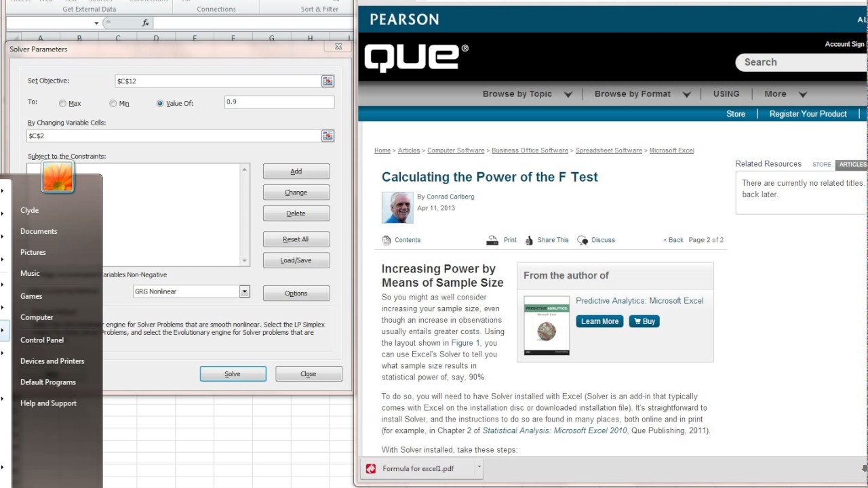The image size is (868, 488).
Task: Click the Reset All button
Action: 296,239
